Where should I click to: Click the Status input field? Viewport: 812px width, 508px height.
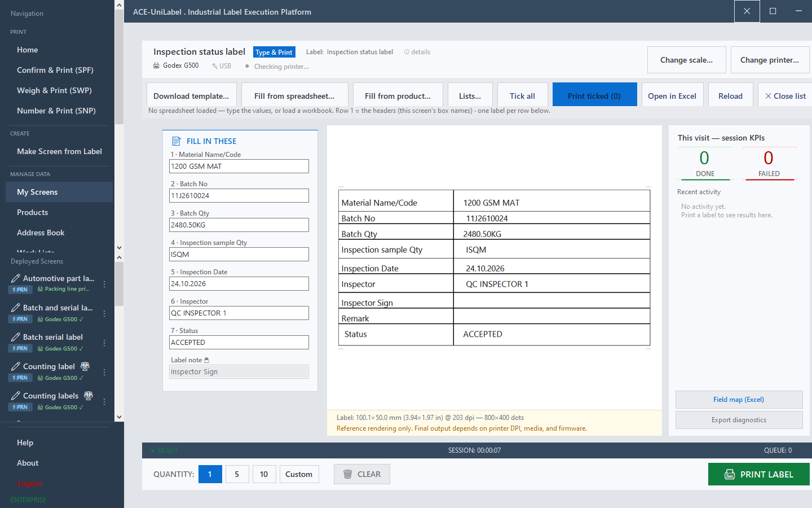pos(239,342)
